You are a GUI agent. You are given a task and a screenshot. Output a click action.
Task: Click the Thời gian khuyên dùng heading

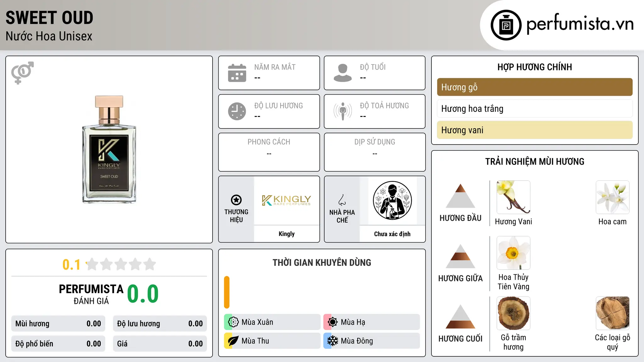pyautogui.click(x=322, y=262)
